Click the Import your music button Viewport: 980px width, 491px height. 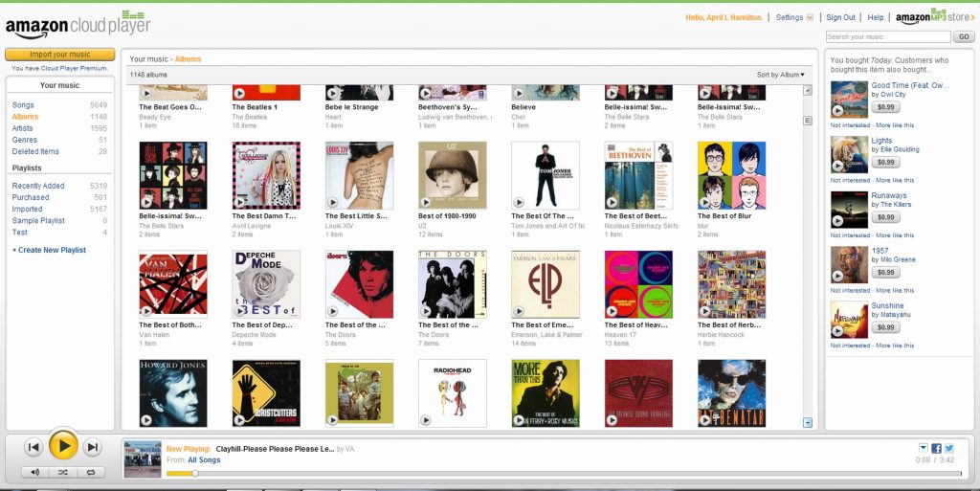click(x=60, y=55)
